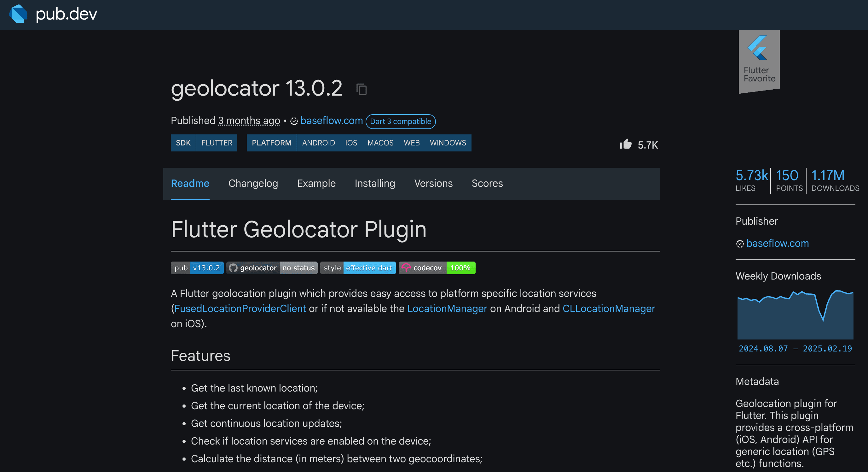Screen dimensions: 868x472
Task: Click the Features heading
Action: pos(200,356)
